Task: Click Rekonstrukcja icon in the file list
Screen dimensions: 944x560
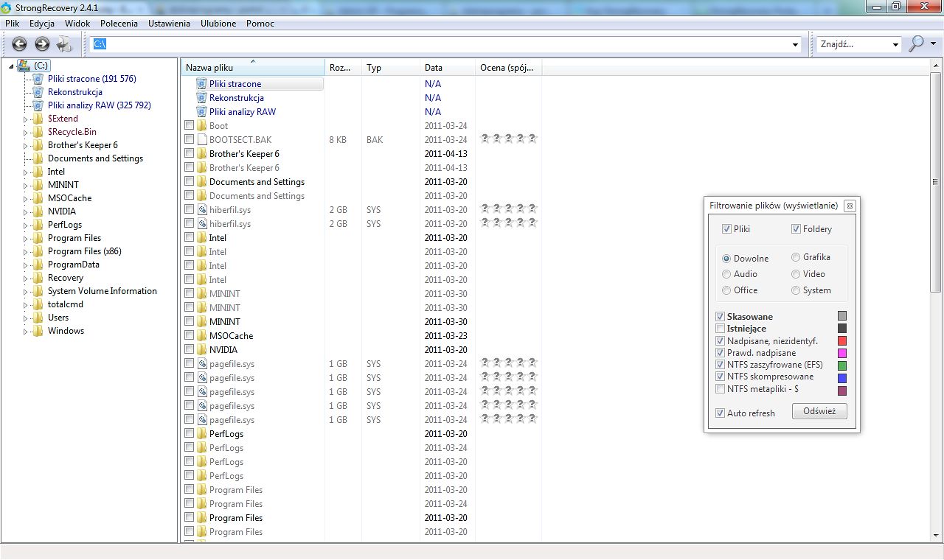Action: tap(201, 98)
